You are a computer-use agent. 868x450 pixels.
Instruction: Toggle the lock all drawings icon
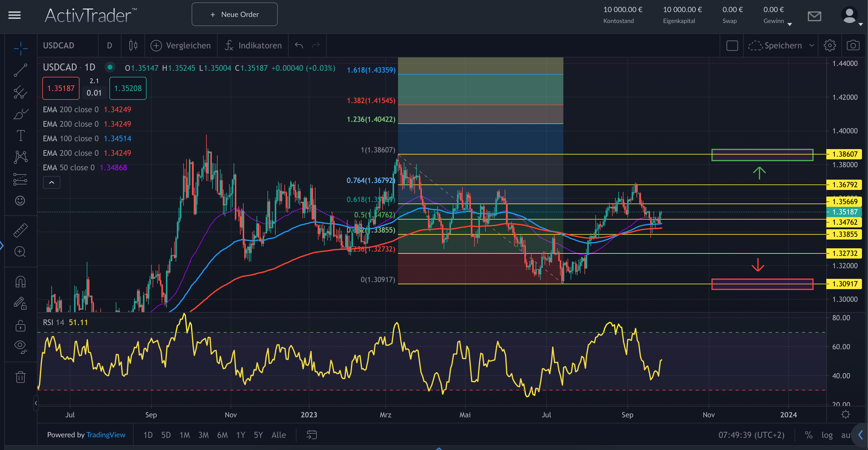(20, 326)
